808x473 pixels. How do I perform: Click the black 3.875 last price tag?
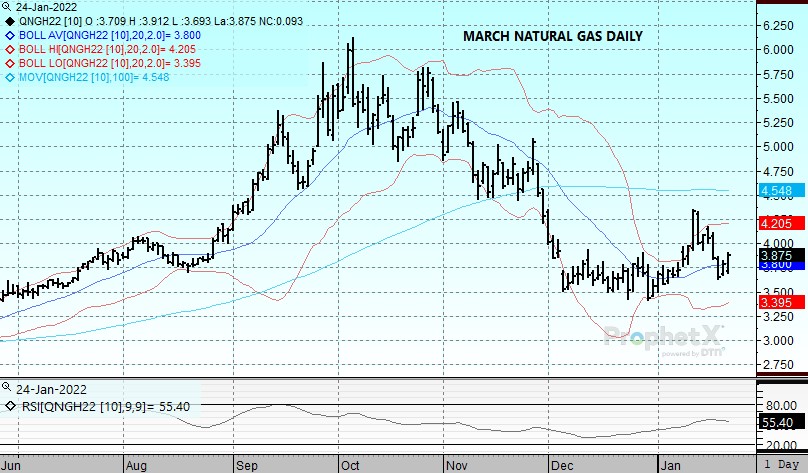point(776,255)
